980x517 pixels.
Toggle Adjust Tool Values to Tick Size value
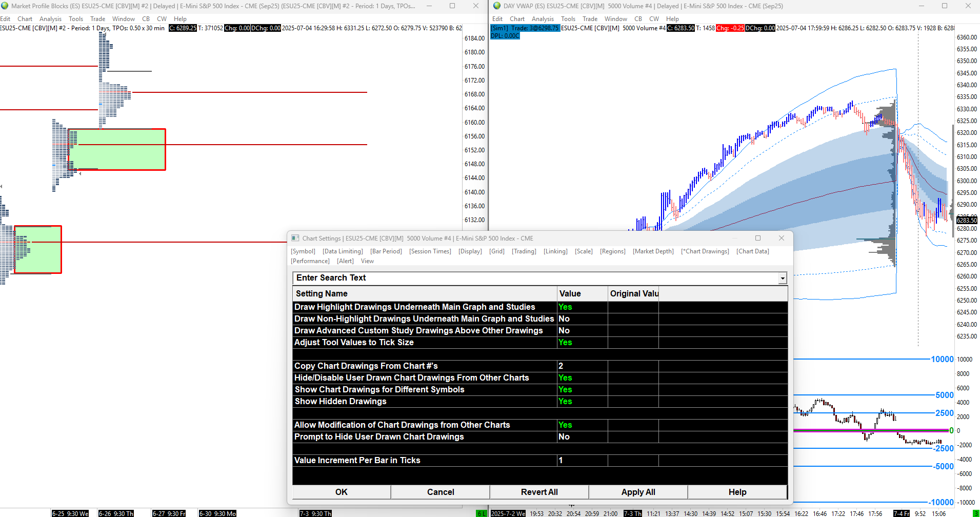click(x=583, y=342)
